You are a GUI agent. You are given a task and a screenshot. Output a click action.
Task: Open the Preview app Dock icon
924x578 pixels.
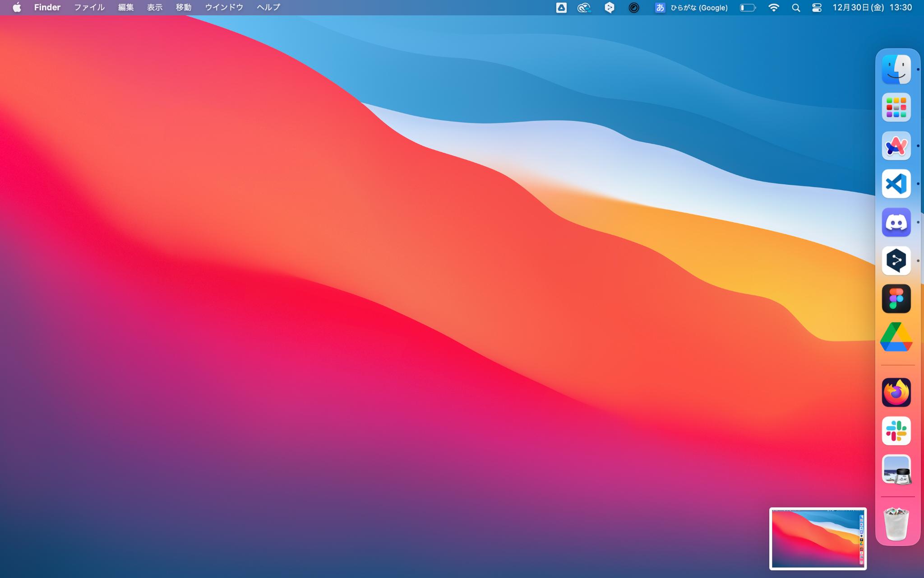click(x=896, y=469)
